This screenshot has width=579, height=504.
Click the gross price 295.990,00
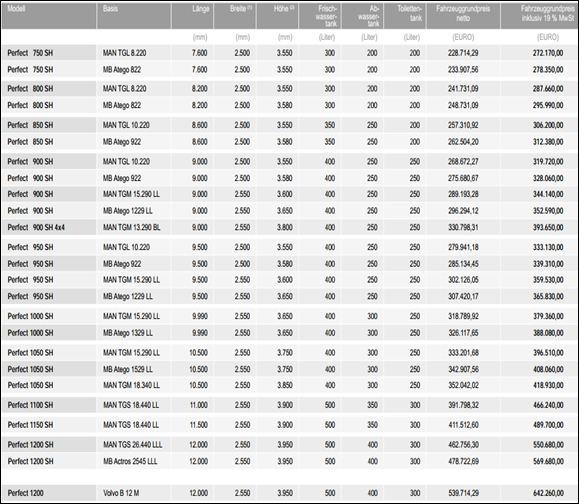548,105
